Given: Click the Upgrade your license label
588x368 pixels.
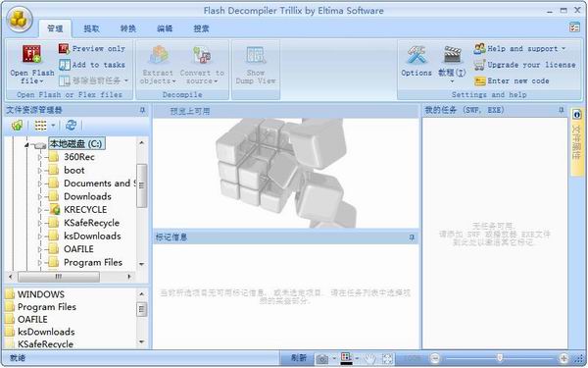Looking at the screenshot, I should [531, 65].
